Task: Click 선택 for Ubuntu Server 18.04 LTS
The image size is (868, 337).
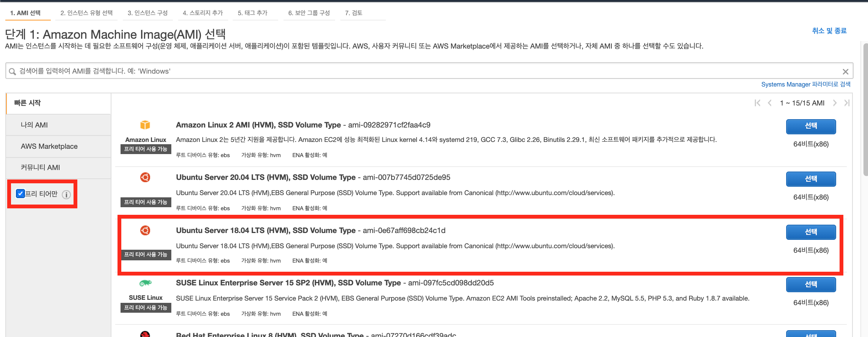Action: point(811,232)
